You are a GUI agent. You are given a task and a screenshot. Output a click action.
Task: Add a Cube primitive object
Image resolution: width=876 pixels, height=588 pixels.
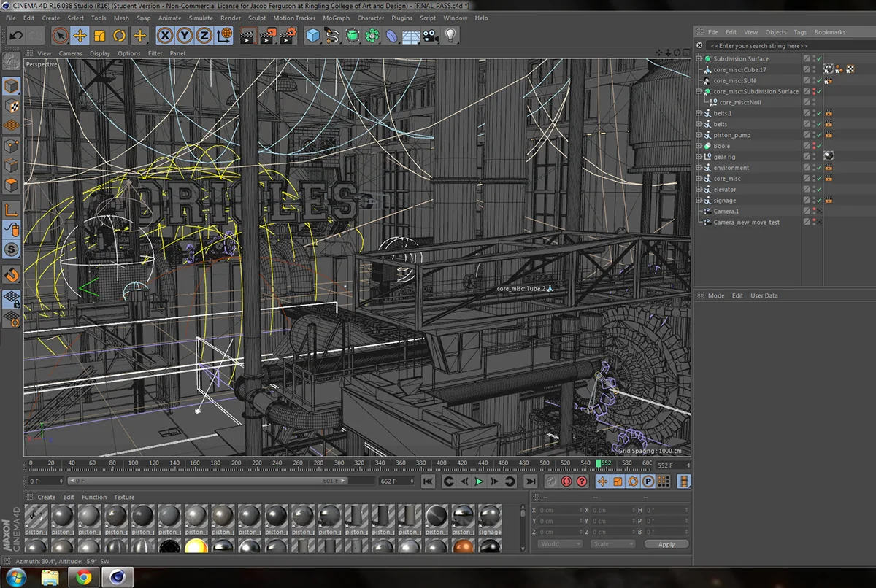(x=313, y=35)
